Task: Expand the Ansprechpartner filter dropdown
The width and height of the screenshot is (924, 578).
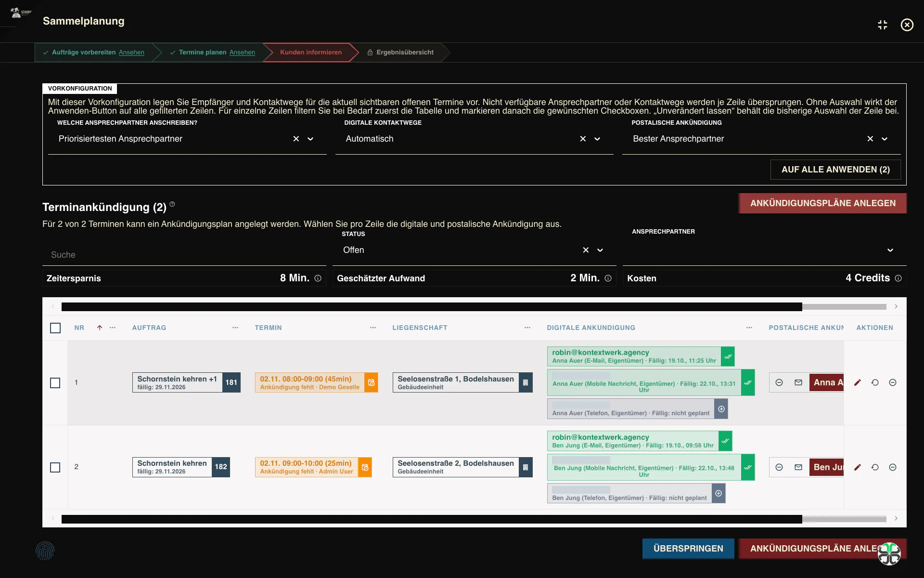Action: 890,250
